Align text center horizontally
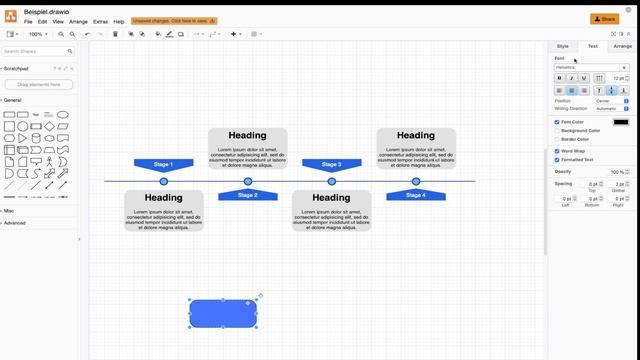The width and height of the screenshot is (640, 360). pos(572,90)
